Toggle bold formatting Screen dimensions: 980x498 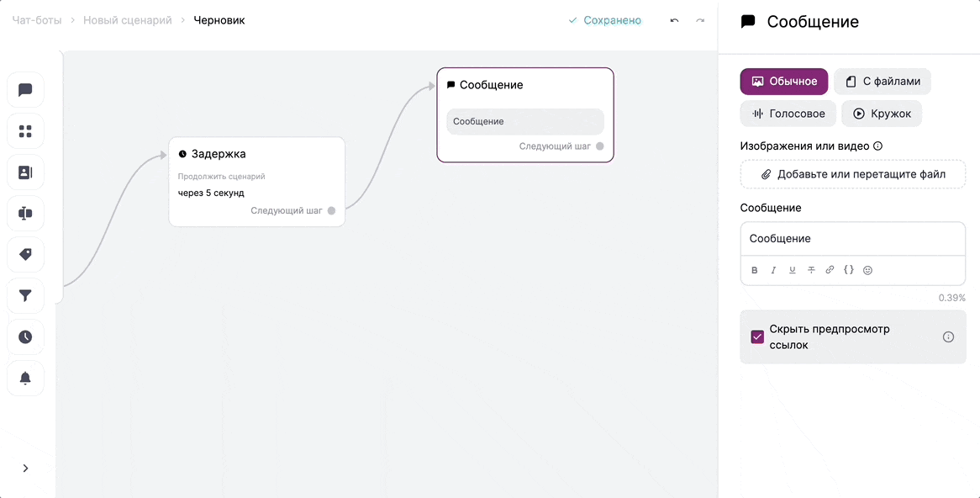click(x=755, y=270)
